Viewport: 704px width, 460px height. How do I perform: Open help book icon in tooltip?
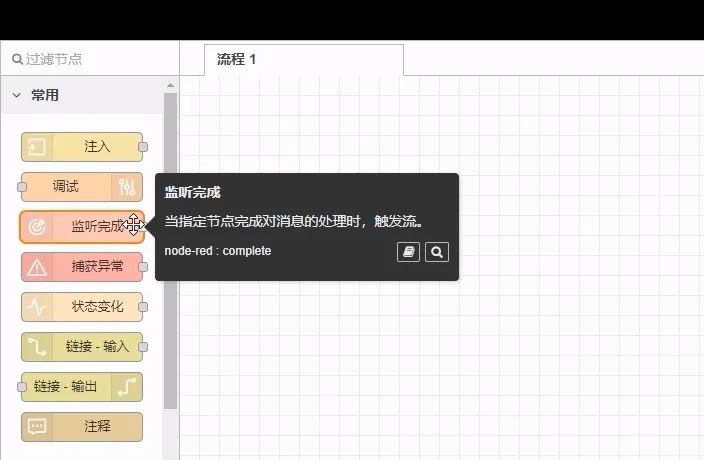click(x=409, y=252)
